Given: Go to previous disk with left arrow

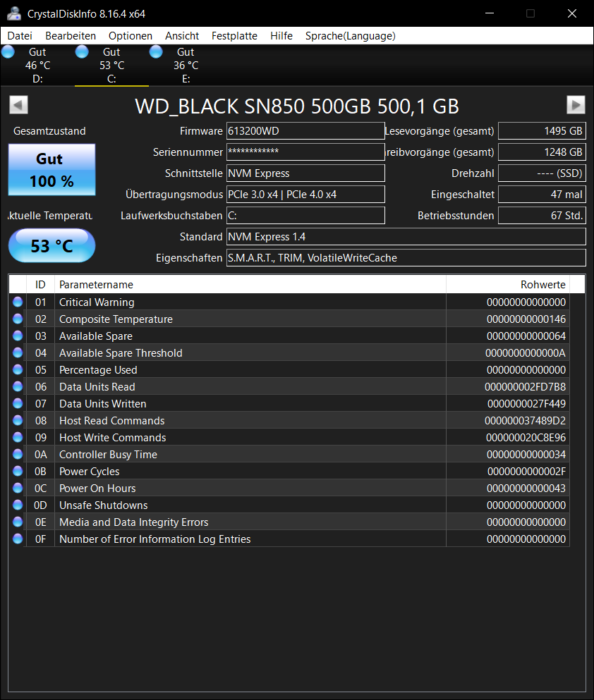Looking at the screenshot, I should (19, 105).
